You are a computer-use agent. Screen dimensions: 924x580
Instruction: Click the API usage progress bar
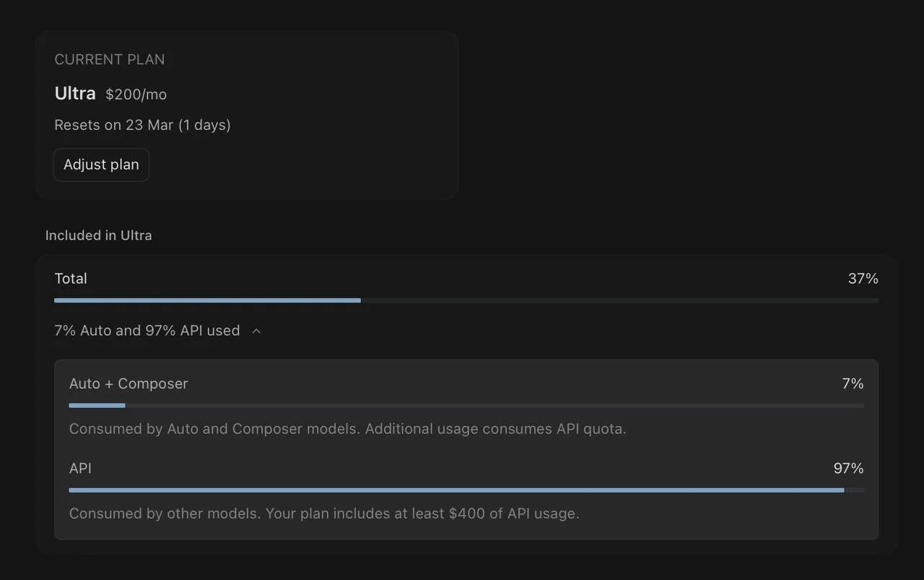pyautogui.click(x=466, y=490)
